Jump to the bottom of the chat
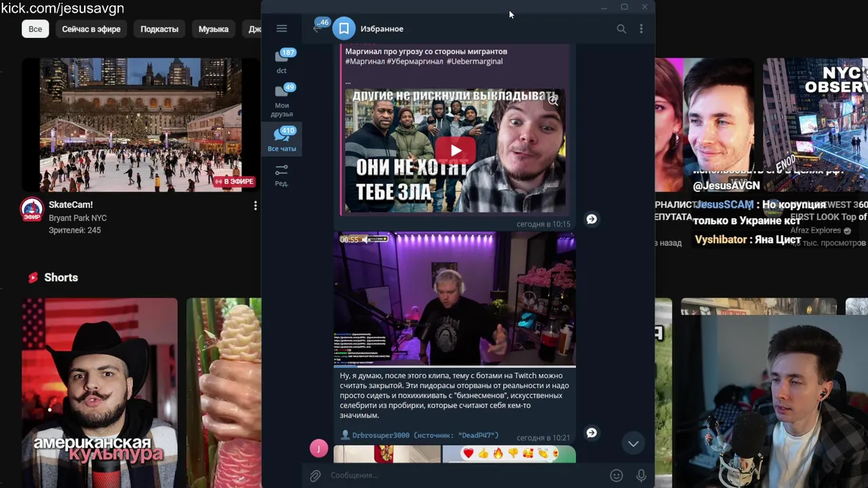Viewport: 868px width, 488px height. coord(633,443)
